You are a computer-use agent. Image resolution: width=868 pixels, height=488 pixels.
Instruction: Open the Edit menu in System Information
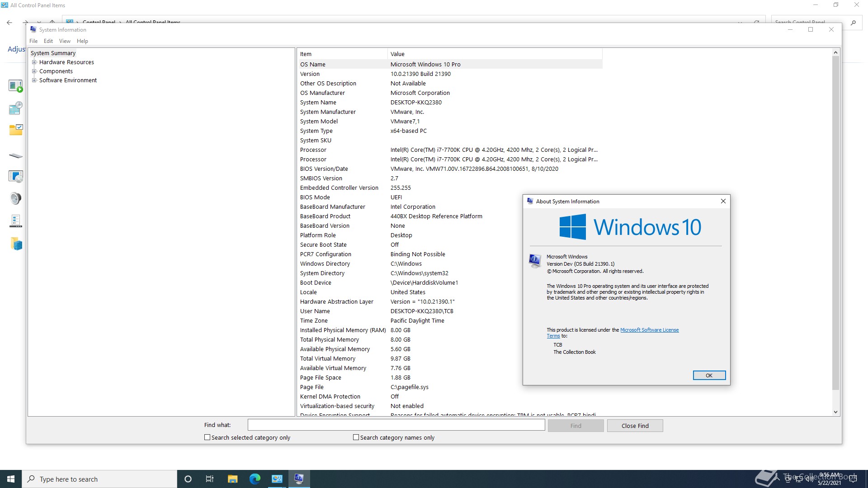48,41
